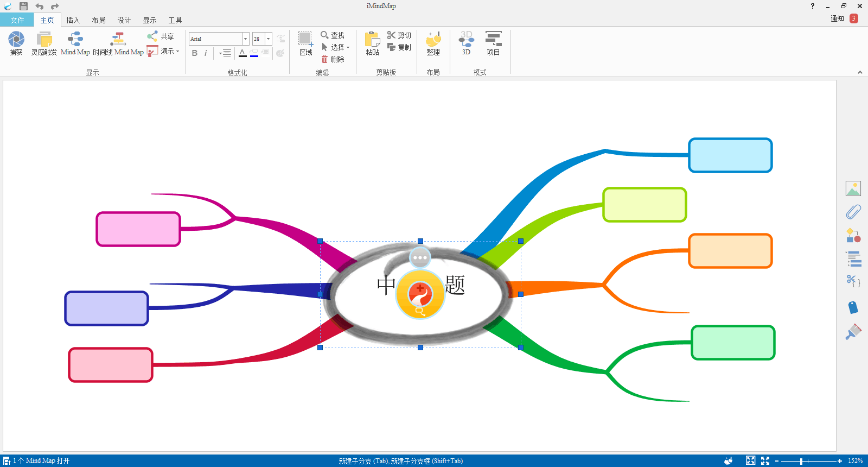Click the three-dots bubble above central idea

coord(420,258)
